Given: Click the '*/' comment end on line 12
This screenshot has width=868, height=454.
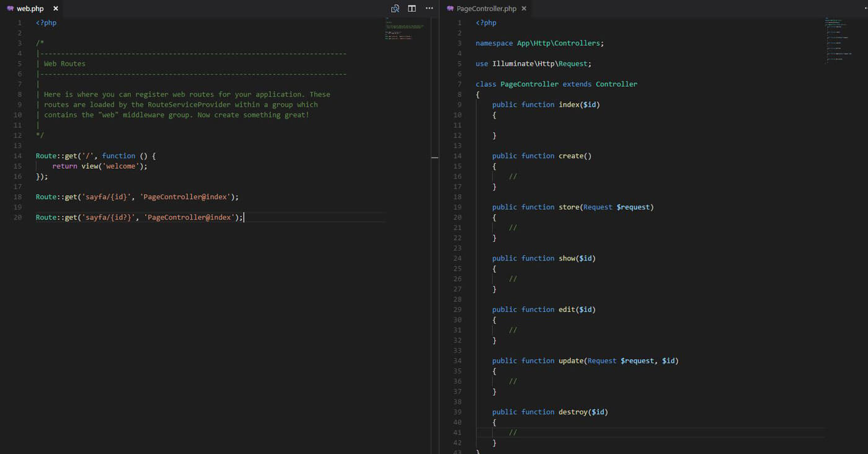Looking at the screenshot, I should coord(40,135).
